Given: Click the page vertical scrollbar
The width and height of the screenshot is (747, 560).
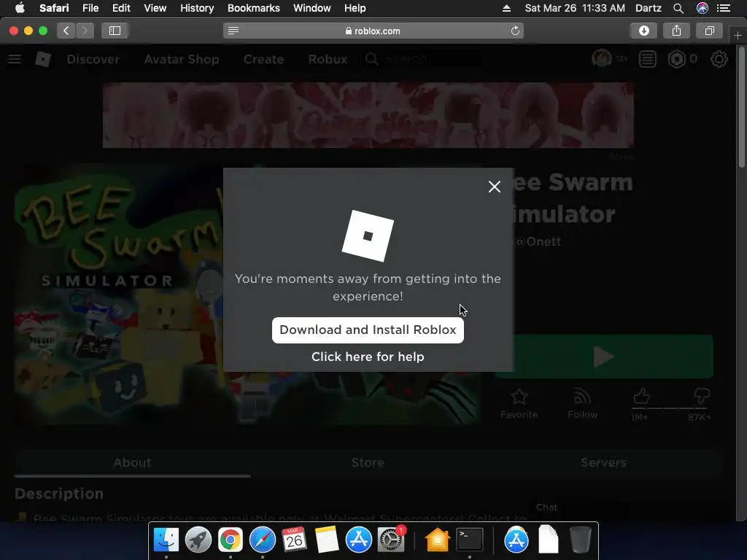Looking at the screenshot, I should coord(742,108).
